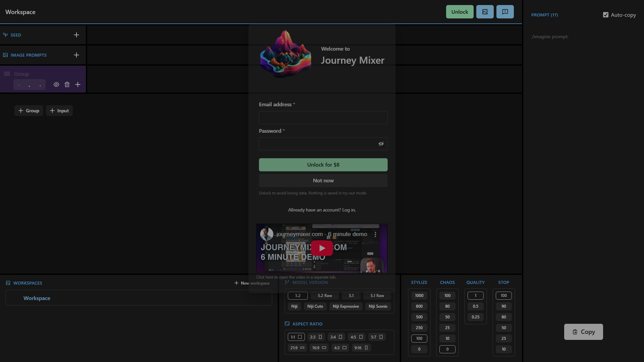Image resolution: width=644 pixels, height=362 pixels.
Task: Add a new Input button
Action: (59, 111)
